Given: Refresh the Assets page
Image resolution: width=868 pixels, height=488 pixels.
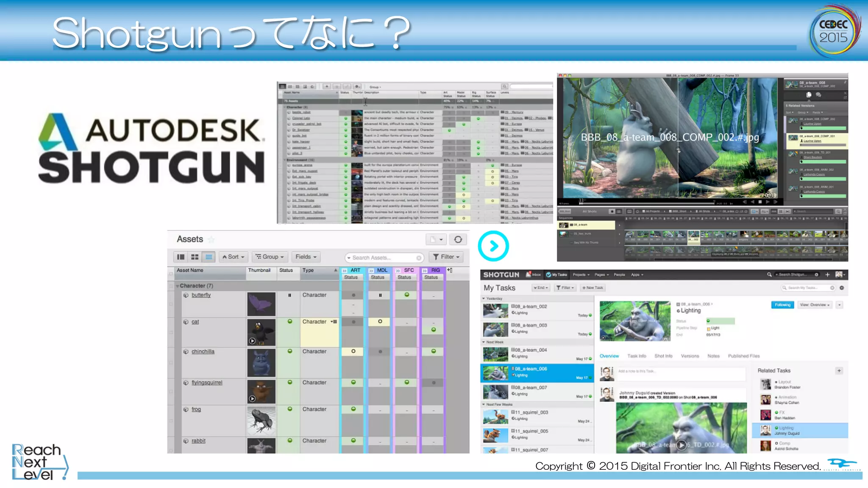Looking at the screenshot, I should 458,239.
